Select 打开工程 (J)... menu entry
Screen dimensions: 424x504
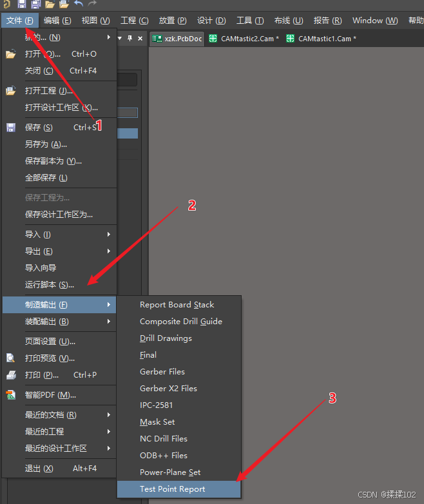pos(59,91)
